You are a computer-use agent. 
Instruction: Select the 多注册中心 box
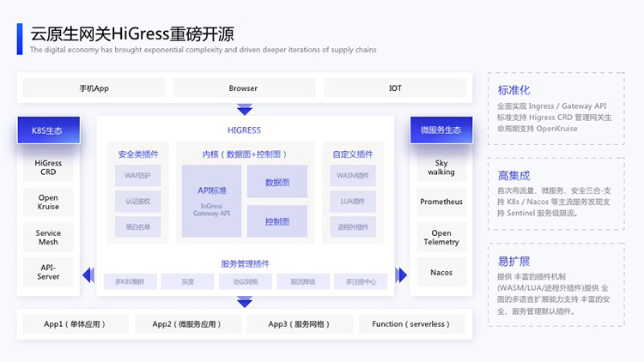pyautogui.click(x=361, y=281)
